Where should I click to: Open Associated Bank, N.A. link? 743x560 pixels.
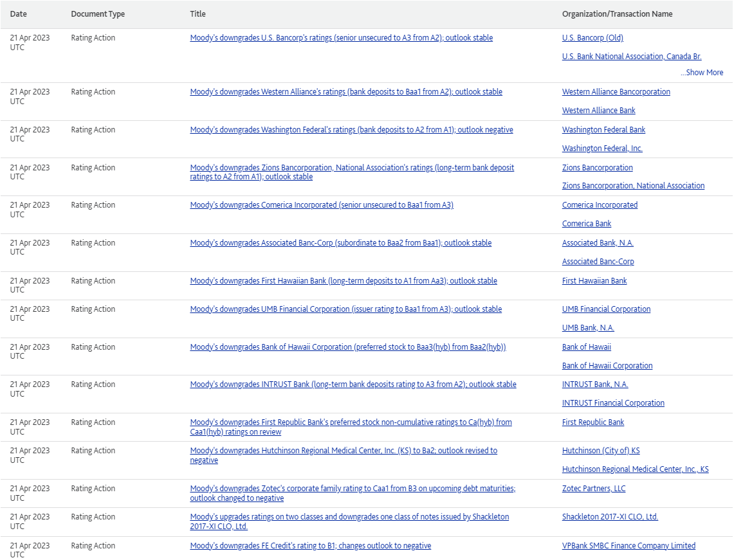click(x=598, y=243)
